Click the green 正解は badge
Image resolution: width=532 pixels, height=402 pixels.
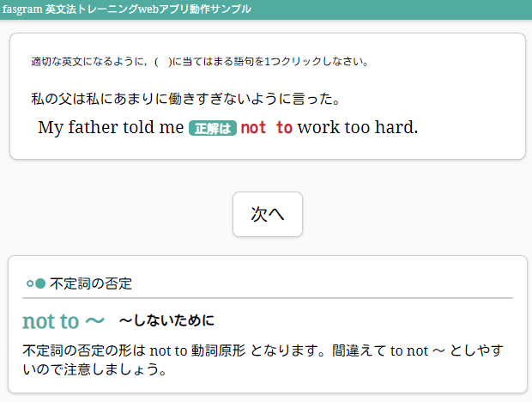[x=213, y=128]
